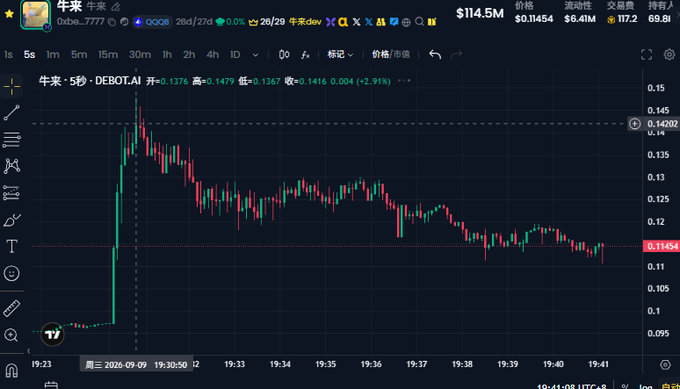Image resolution: width=680 pixels, height=389 pixels.
Task: Switch chart interval to 2h
Action: click(189, 55)
